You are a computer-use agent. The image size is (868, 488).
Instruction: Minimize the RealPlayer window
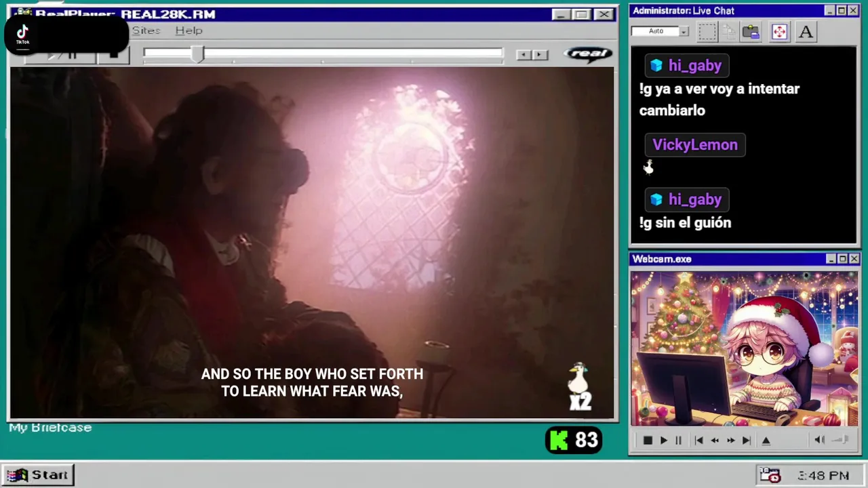tap(560, 14)
